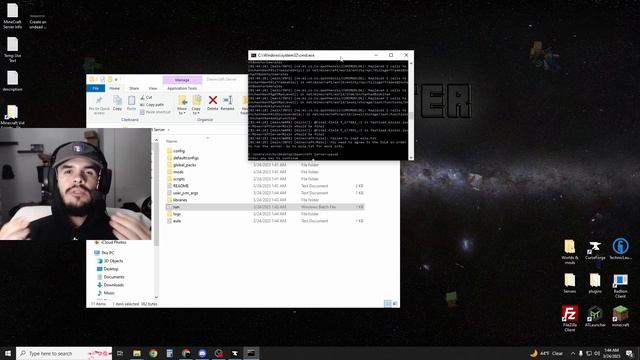Select the logs folder
The height and width of the screenshot is (360, 640).
176,214
